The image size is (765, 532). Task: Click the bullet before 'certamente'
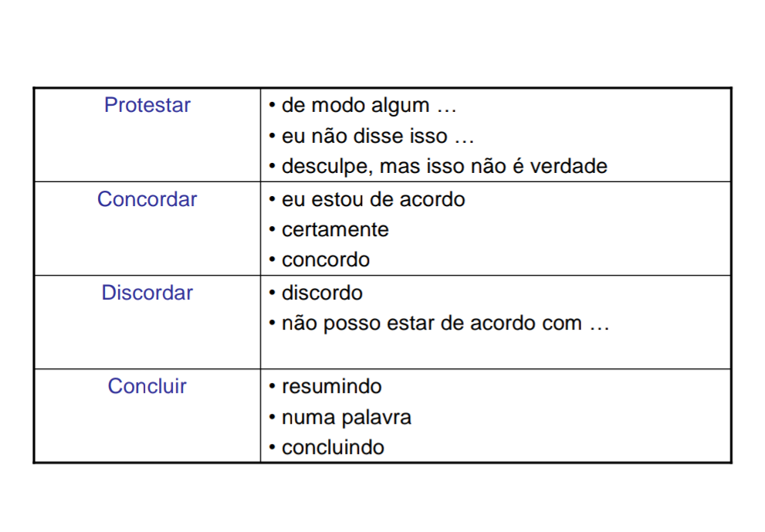[x=272, y=229]
